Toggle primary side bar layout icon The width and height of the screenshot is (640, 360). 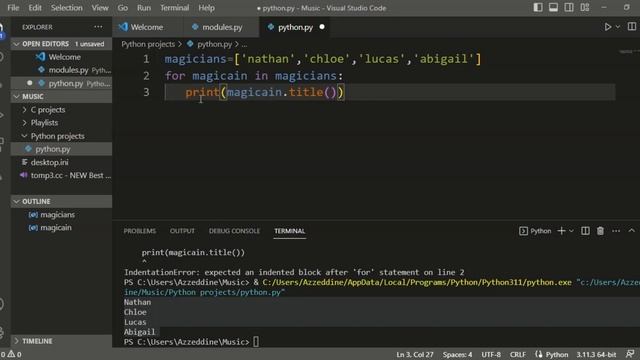coord(538,7)
